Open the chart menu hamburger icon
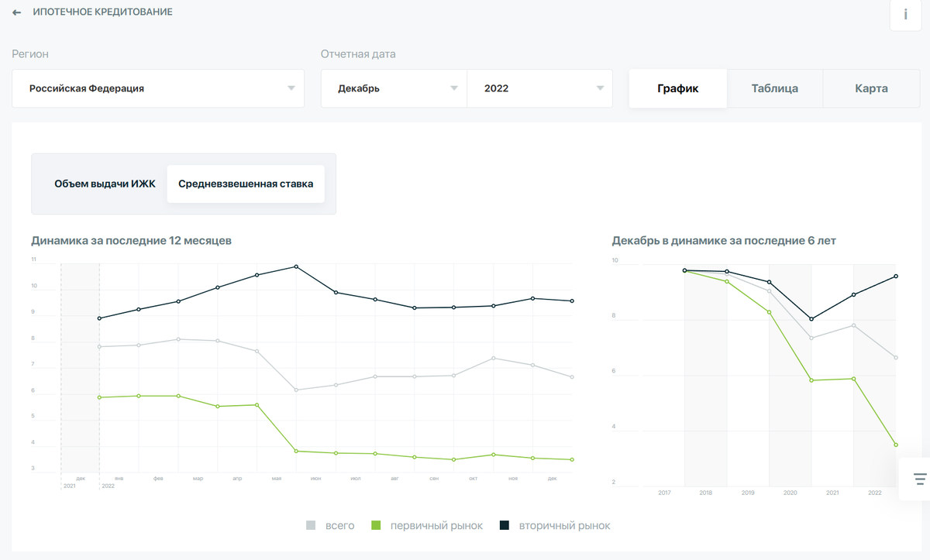 pyautogui.click(x=920, y=479)
